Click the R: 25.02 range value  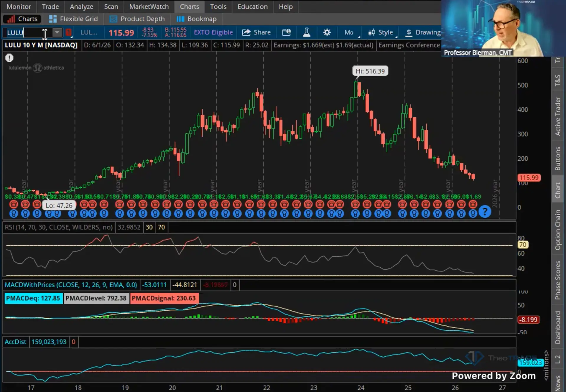tap(257, 45)
